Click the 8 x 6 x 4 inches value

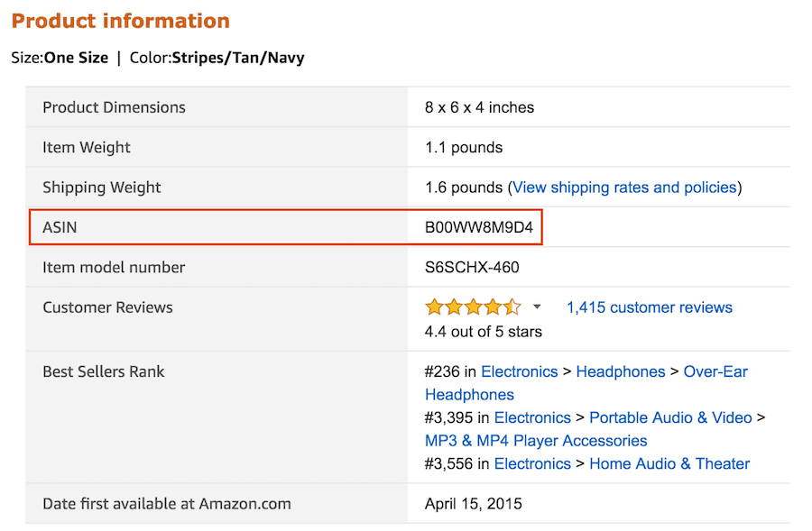coord(479,107)
